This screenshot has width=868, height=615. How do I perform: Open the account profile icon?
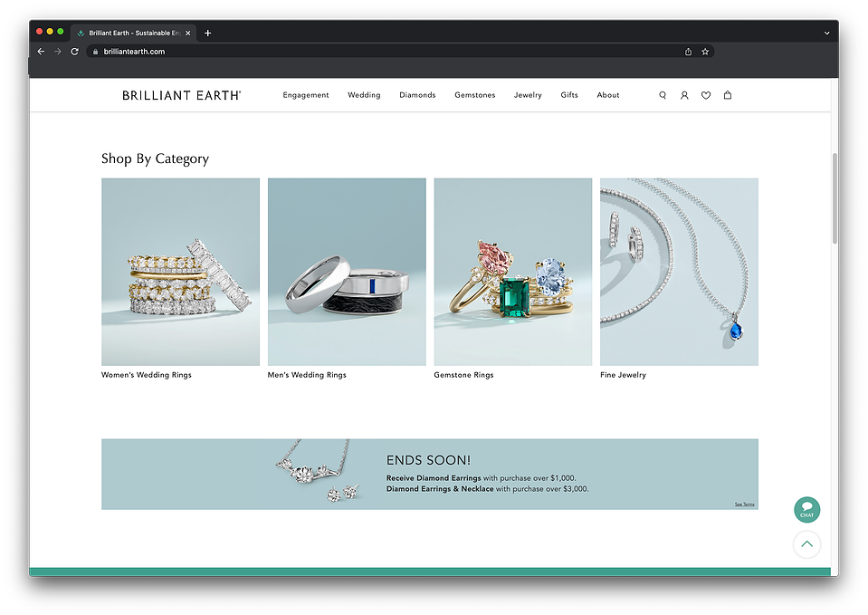click(x=684, y=95)
